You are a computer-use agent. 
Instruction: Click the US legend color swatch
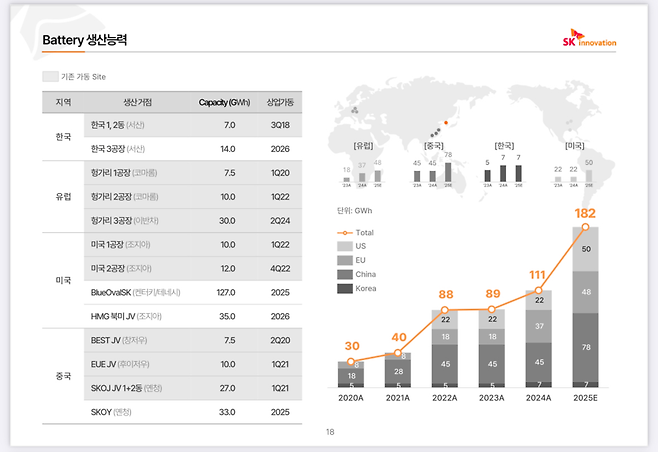click(x=345, y=246)
